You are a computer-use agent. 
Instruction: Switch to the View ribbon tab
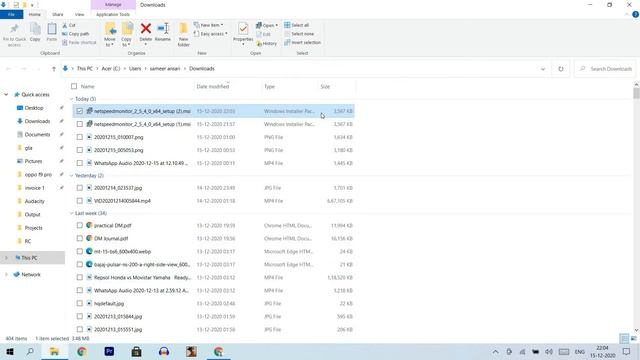tap(79, 14)
